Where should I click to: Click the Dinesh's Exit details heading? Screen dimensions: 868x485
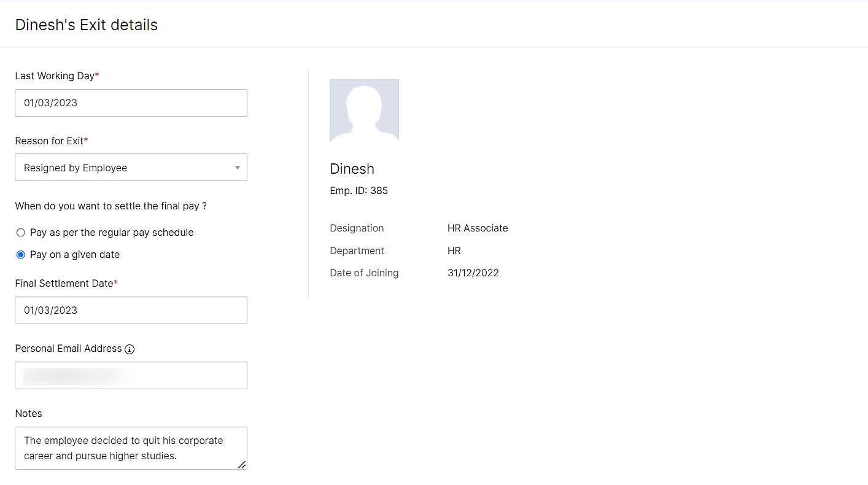(87, 25)
